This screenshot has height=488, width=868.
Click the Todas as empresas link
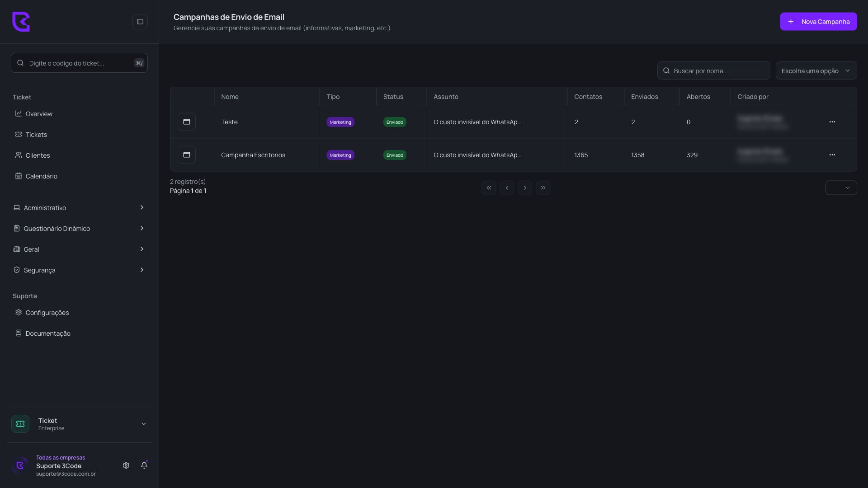pyautogui.click(x=61, y=458)
